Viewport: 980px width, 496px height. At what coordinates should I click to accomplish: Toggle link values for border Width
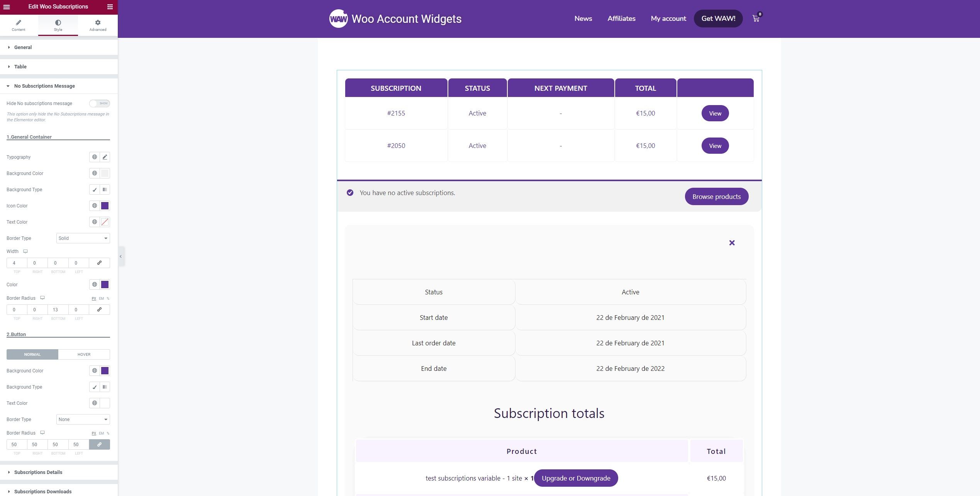point(99,263)
